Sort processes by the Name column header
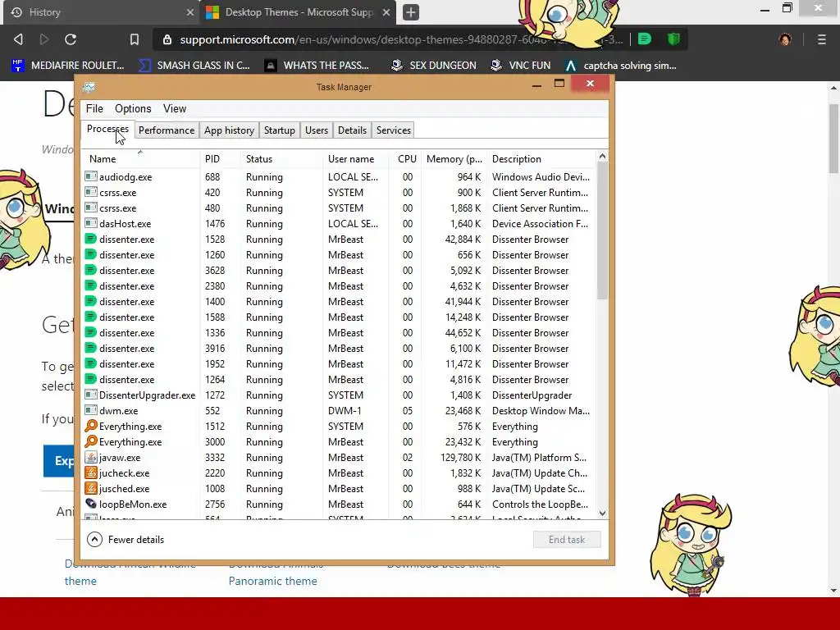This screenshot has width=840, height=630. coord(140,158)
